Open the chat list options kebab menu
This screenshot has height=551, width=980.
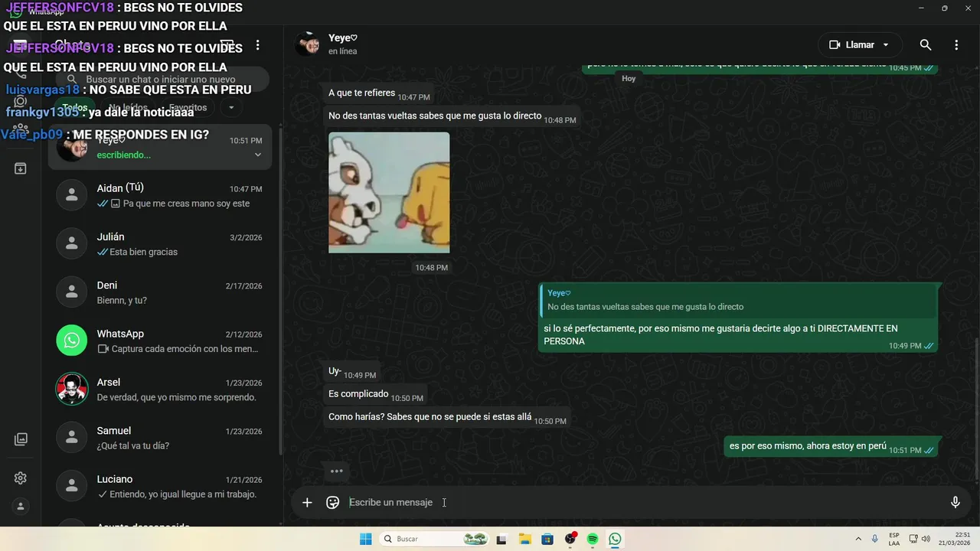coord(258,45)
